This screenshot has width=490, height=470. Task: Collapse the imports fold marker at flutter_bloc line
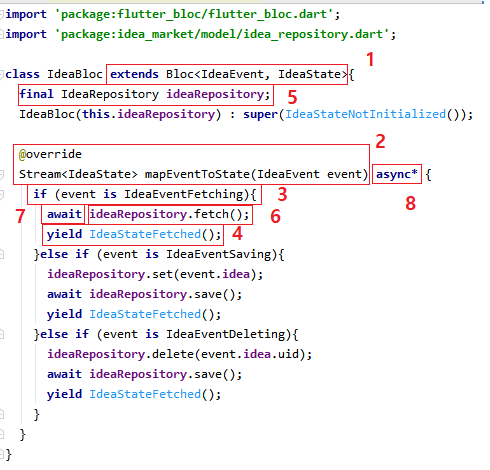pos(1,14)
